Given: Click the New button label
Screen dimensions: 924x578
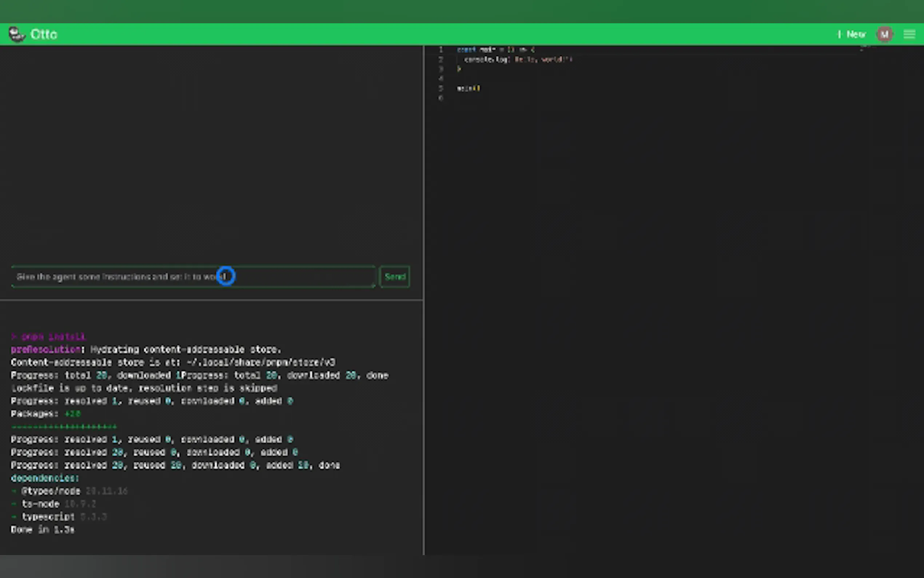Looking at the screenshot, I should click(x=856, y=35).
